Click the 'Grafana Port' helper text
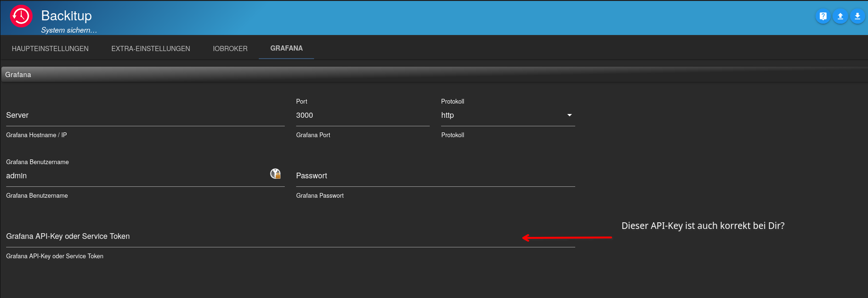This screenshot has width=868, height=298. [313, 135]
